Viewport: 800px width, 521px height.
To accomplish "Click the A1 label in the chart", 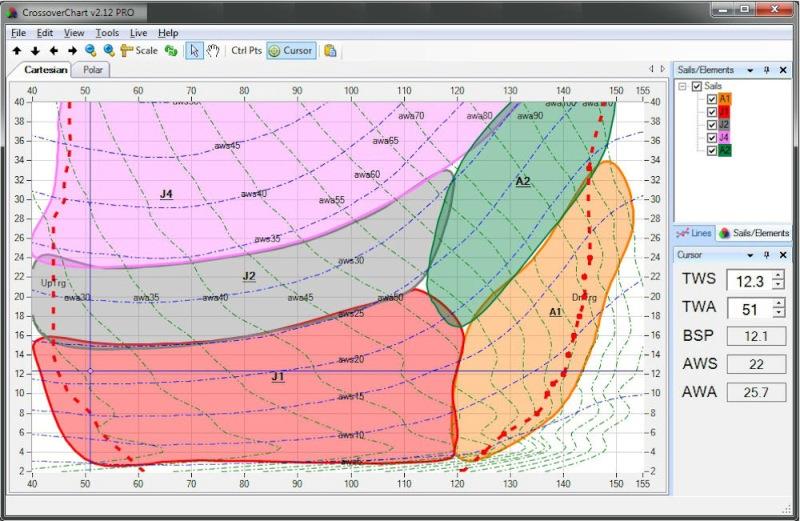I will pyautogui.click(x=555, y=312).
